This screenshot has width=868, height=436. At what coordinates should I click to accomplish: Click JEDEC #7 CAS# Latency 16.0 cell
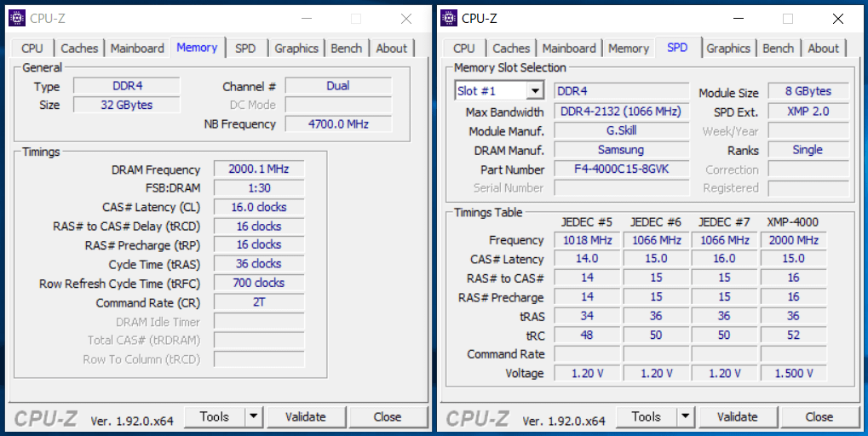click(x=724, y=259)
